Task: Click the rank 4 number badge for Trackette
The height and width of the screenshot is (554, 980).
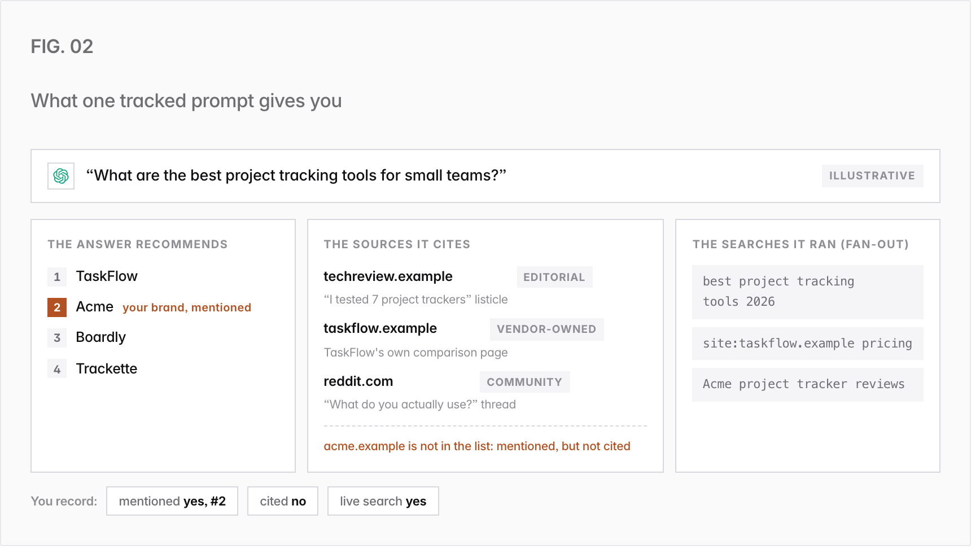Action: [x=57, y=369]
